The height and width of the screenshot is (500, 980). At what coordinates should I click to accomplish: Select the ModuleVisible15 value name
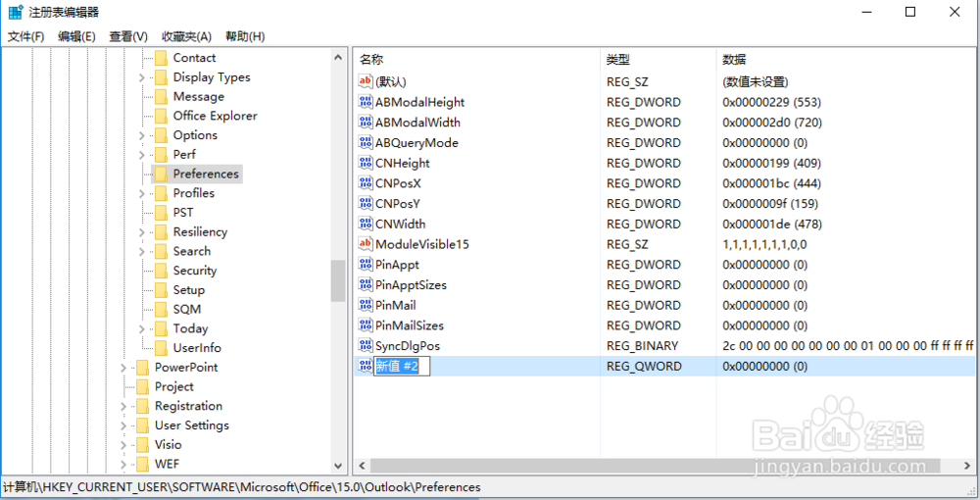click(421, 244)
